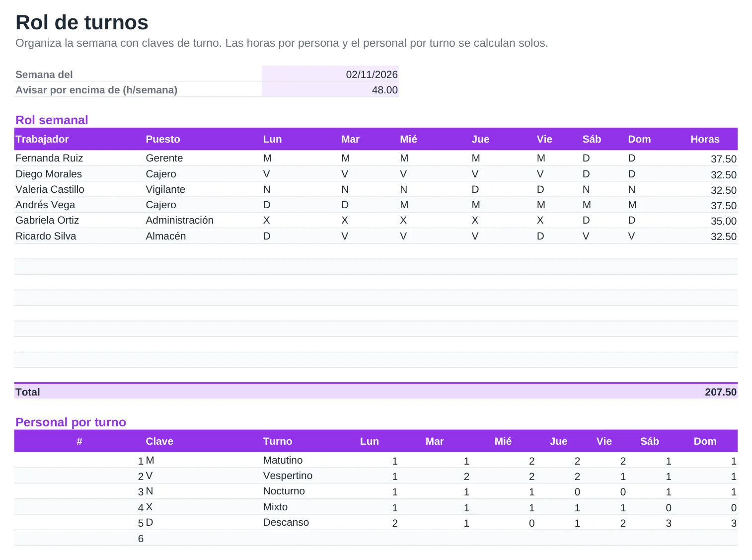This screenshot has height=560, width=752.
Task: Click the Mié header in Rol semanal
Action: tap(408, 139)
